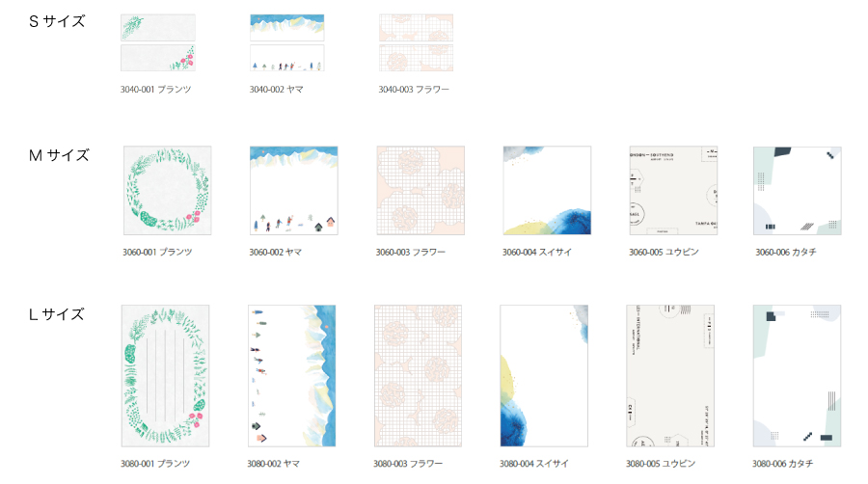Click the 3060-004 スイサイ caption text
The height and width of the screenshot is (484, 868).
tap(538, 253)
